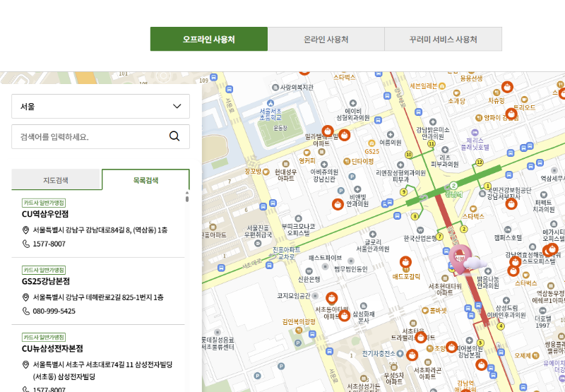Click the orange marker below 국민건강보험공단 강남서부지사

click(x=511, y=204)
